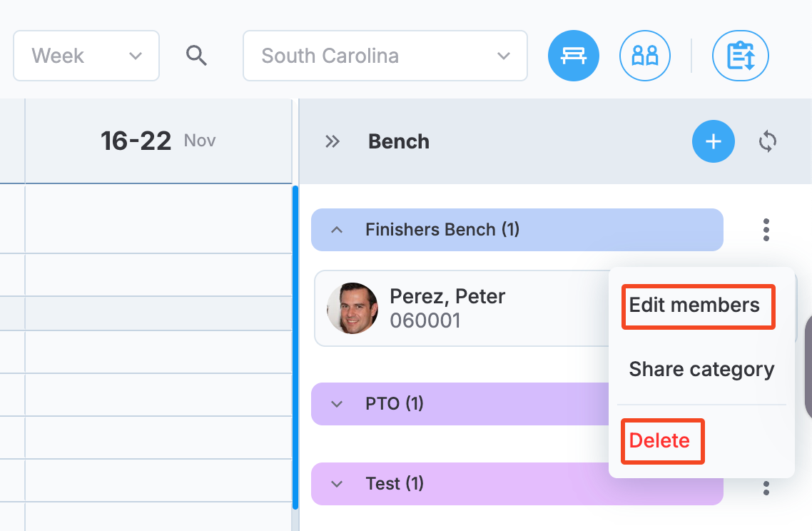Refresh the Bench panel
This screenshot has width=812, height=531.
point(768,141)
